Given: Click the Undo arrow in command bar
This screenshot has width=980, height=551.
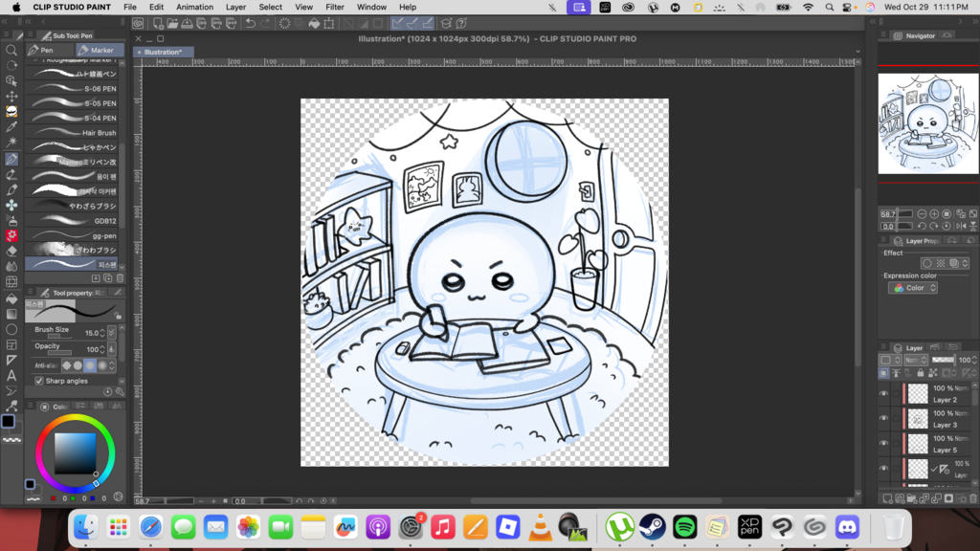Looking at the screenshot, I should [x=250, y=23].
